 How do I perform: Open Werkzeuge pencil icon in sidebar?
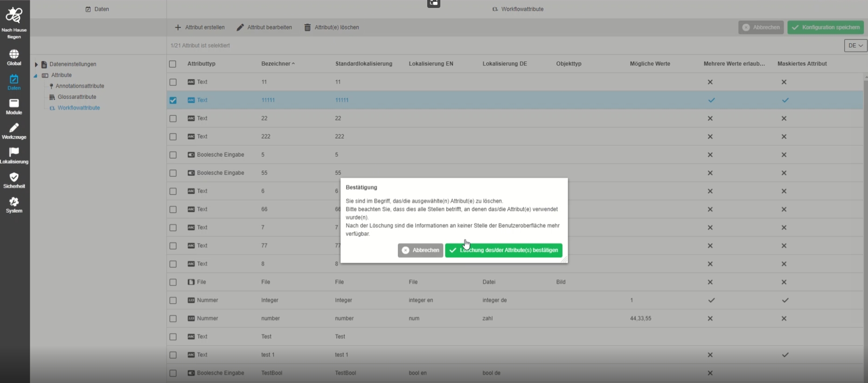(14, 131)
